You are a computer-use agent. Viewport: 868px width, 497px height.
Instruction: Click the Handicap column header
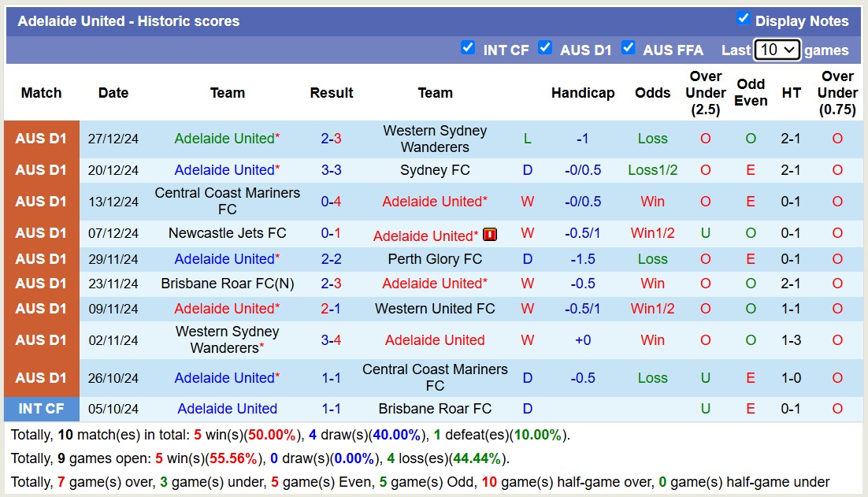tap(583, 92)
